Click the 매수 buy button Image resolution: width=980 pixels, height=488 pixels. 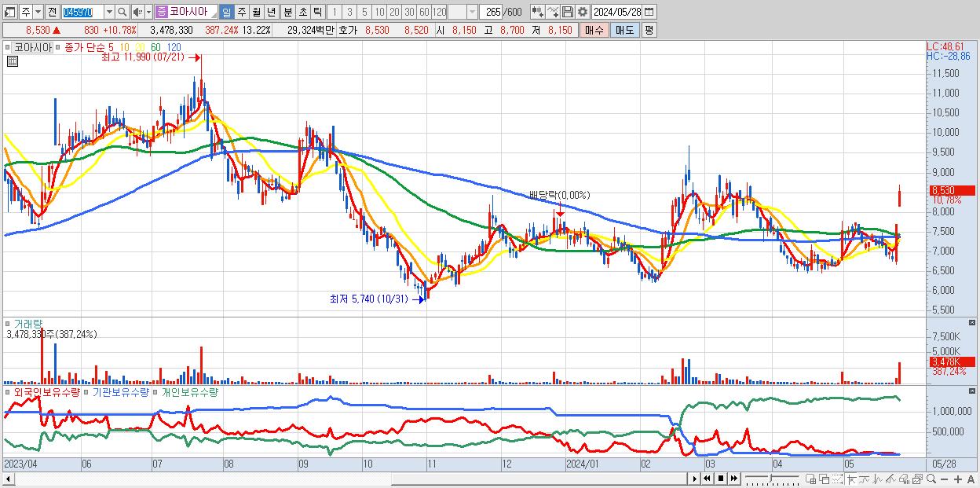coord(594,30)
